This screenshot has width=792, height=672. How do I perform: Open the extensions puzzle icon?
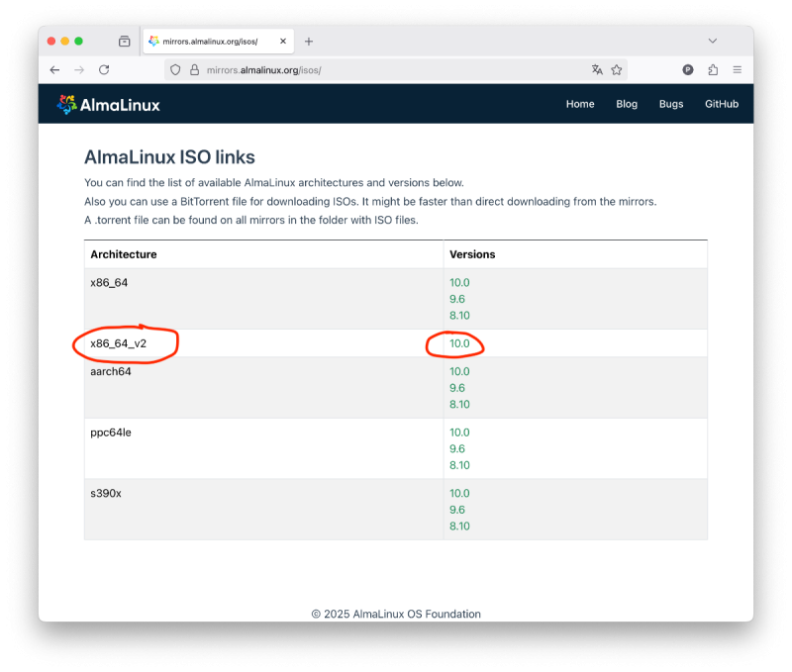click(x=713, y=70)
